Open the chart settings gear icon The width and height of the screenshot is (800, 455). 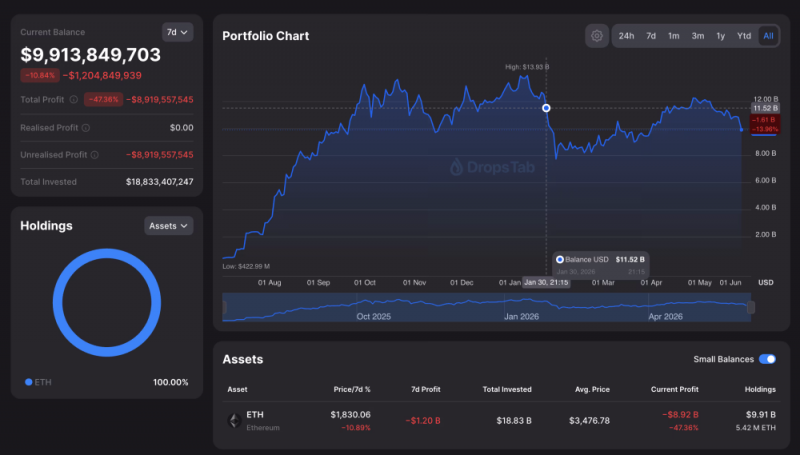[596, 36]
